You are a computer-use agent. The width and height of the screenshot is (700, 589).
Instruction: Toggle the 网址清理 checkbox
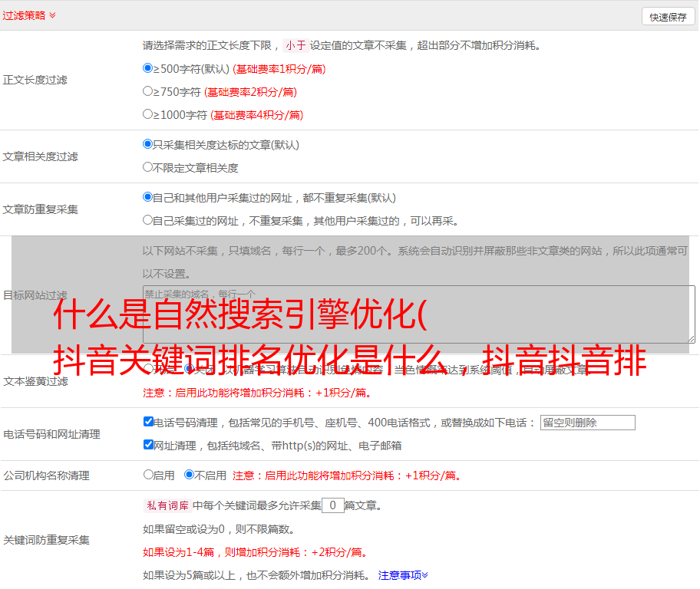point(148,444)
